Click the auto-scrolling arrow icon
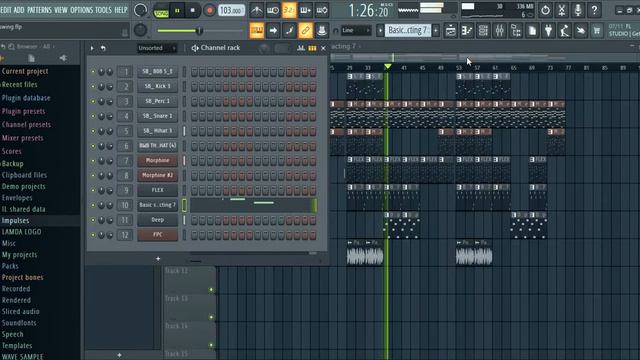640x360 pixels. coord(273,30)
